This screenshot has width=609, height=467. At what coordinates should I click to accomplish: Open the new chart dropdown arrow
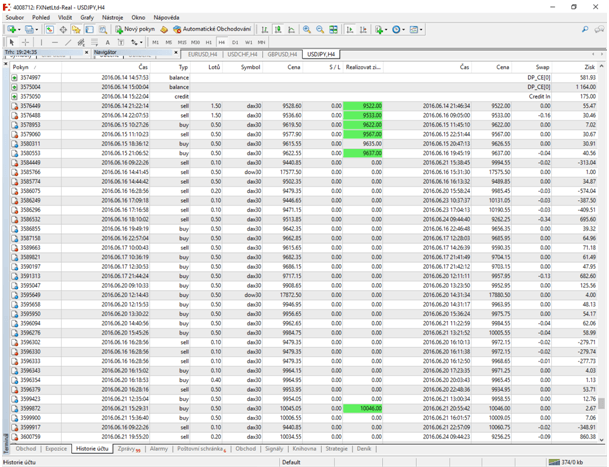click(x=19, y=30)
